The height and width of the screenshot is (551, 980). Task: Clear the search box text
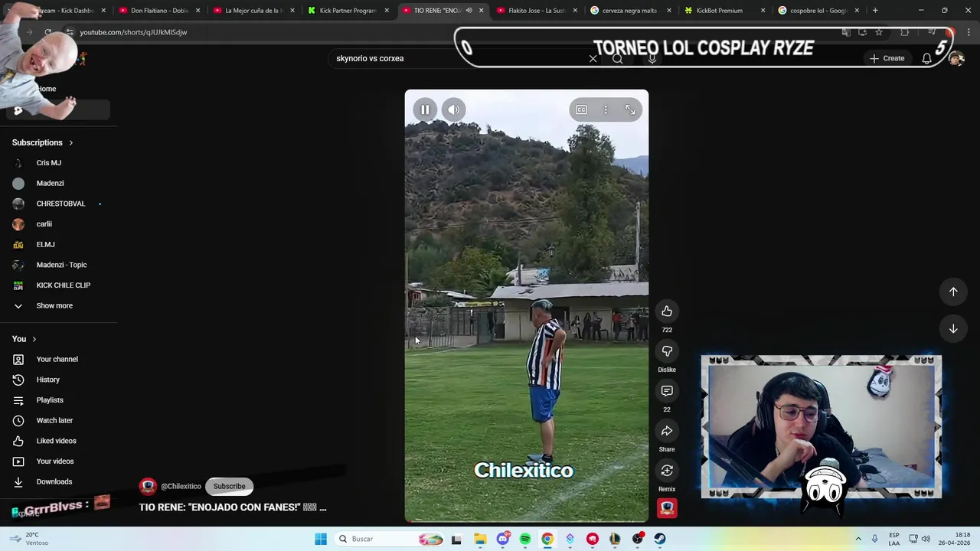click(x=593, y=58)
